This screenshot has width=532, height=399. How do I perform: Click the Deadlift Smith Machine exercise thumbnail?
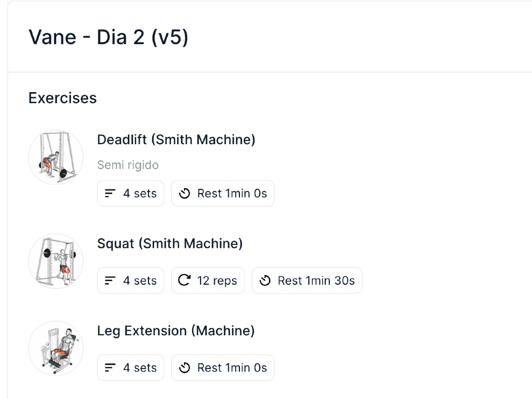[x=56, y=157]
